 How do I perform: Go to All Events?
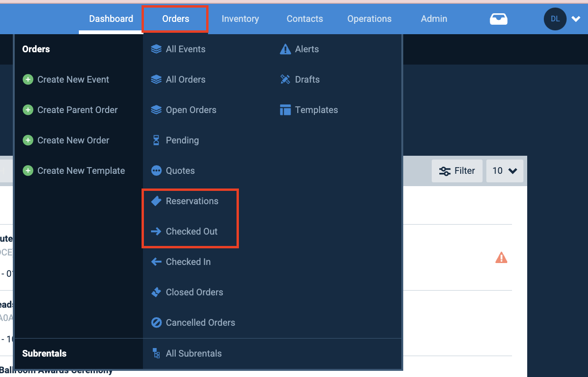[x=186, y=49]
